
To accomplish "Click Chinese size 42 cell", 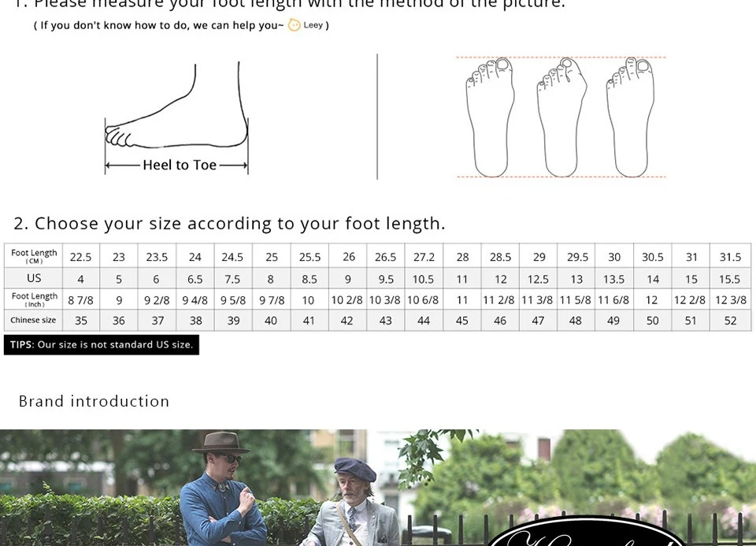I will 346,321.
